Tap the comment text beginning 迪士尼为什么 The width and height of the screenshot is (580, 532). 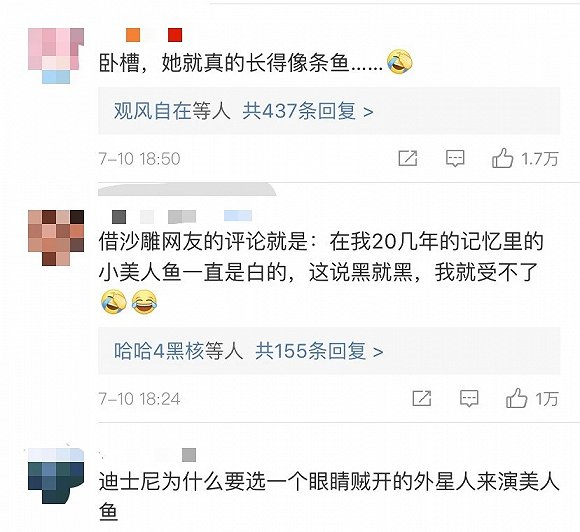click(329, 496)
